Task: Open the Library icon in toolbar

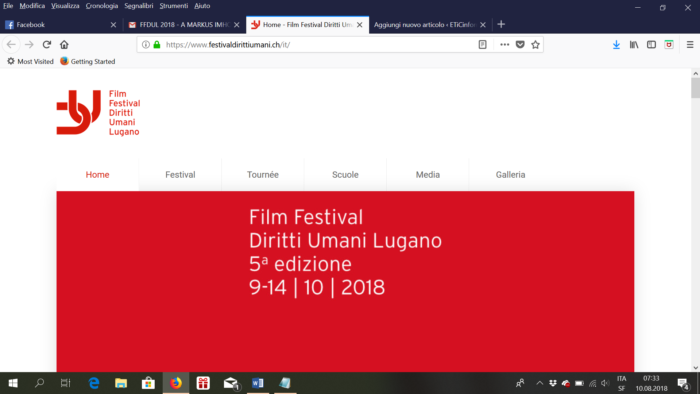Action: coord(634,45)
